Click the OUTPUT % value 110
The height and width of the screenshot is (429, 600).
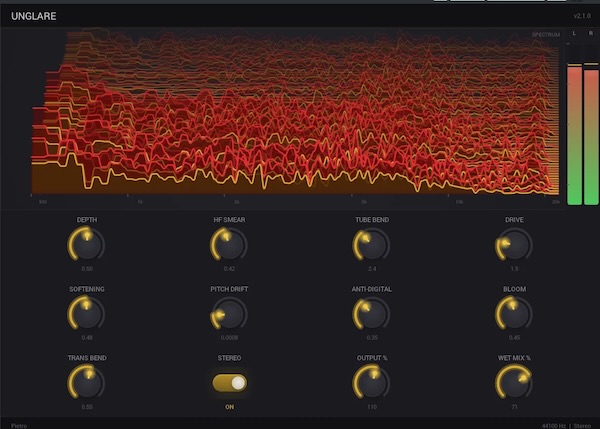click(372, 407)
